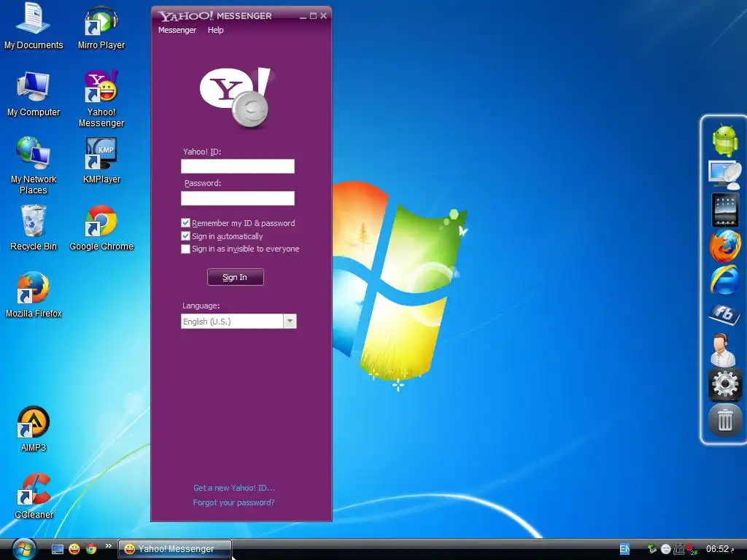Launch Internet Explorer from the dock
747x560 pixels.
point(724,279)
